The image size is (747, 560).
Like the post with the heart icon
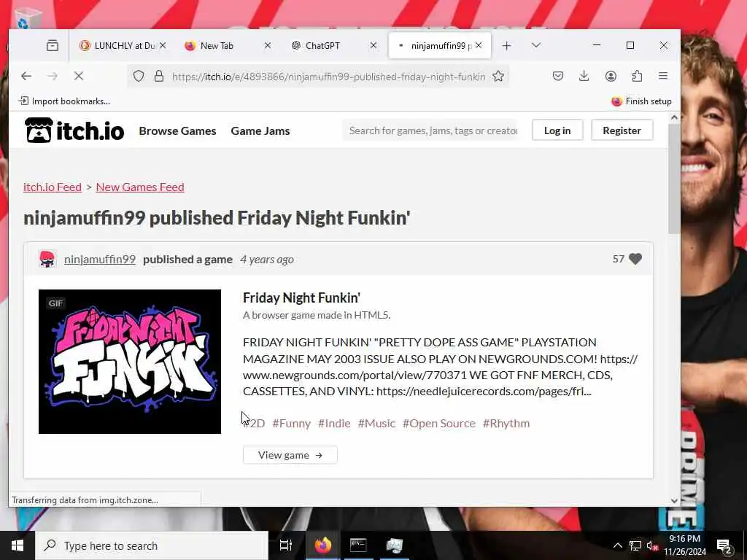635,259
